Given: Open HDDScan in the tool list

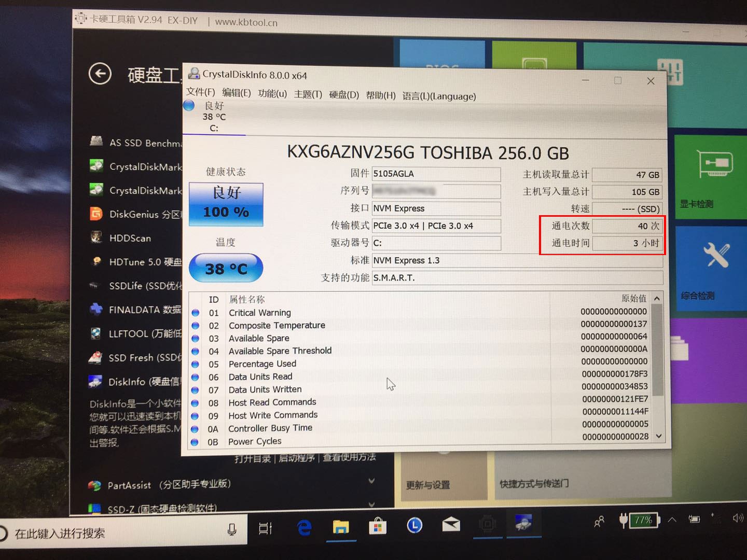Looking at the screenshot, I should coord(121,238).
